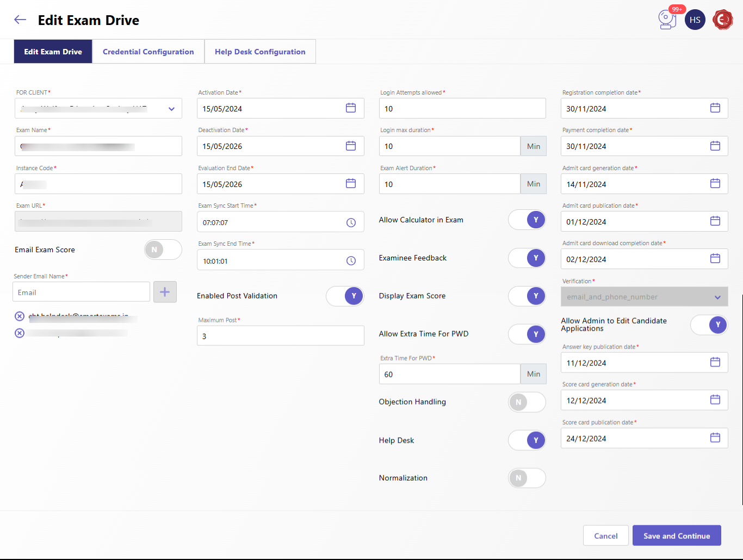Open calendar for Admit card generation date

click(x=715, y=184)
